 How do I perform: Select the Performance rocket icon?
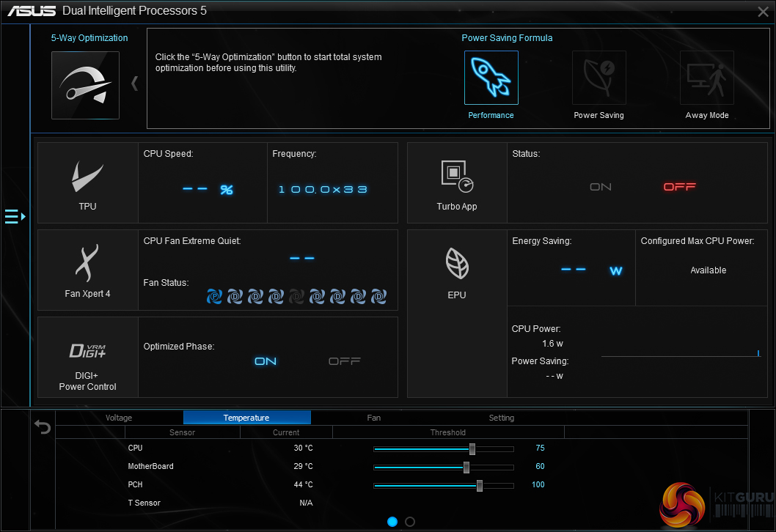[491, 78]
